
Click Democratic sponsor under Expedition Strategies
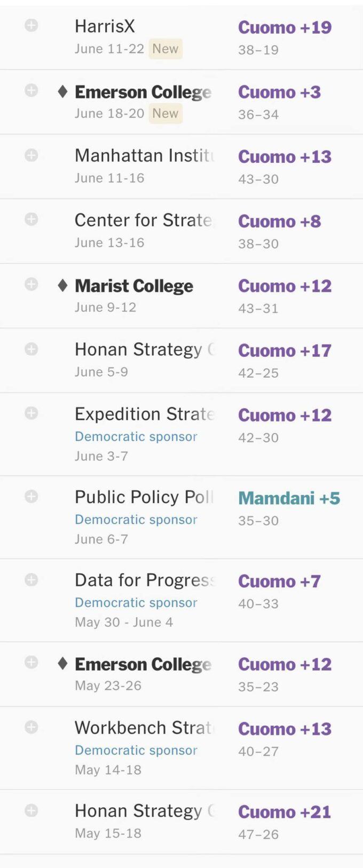click(136, 436)
